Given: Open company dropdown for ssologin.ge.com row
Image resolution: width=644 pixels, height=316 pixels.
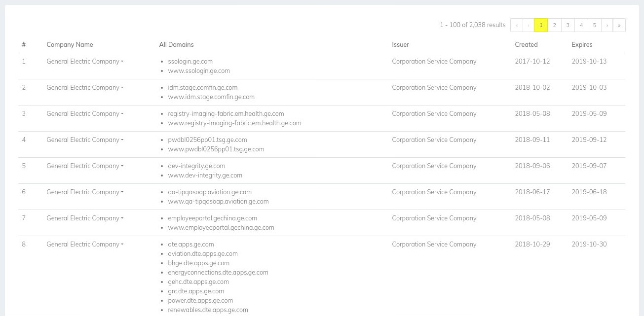Looking at the screenshot, I should click(85, 62).
